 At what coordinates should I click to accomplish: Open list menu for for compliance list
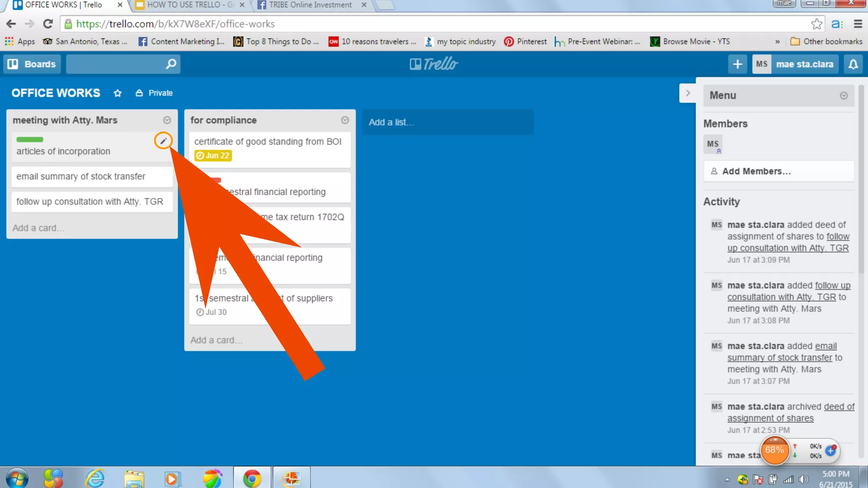(x=345, y=120)
